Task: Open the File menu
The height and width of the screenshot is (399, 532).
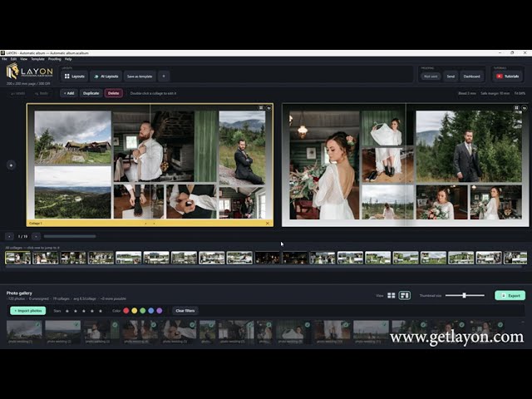Action: pyautogui.click(x=4, y=59)
